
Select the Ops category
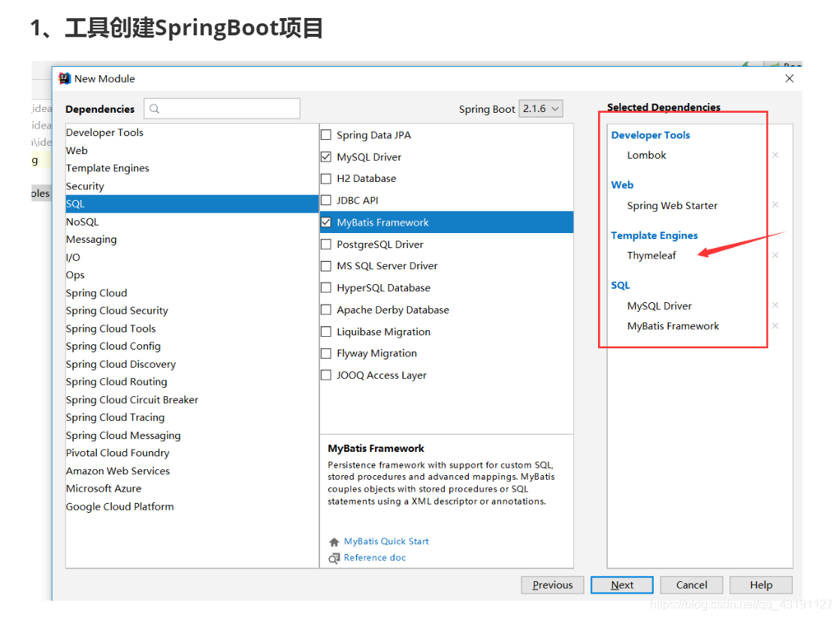pyautogui.click(x=192, y=275)
